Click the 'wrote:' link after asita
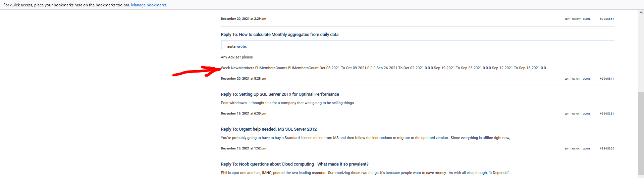644x178 pixels. click(241, 47)
